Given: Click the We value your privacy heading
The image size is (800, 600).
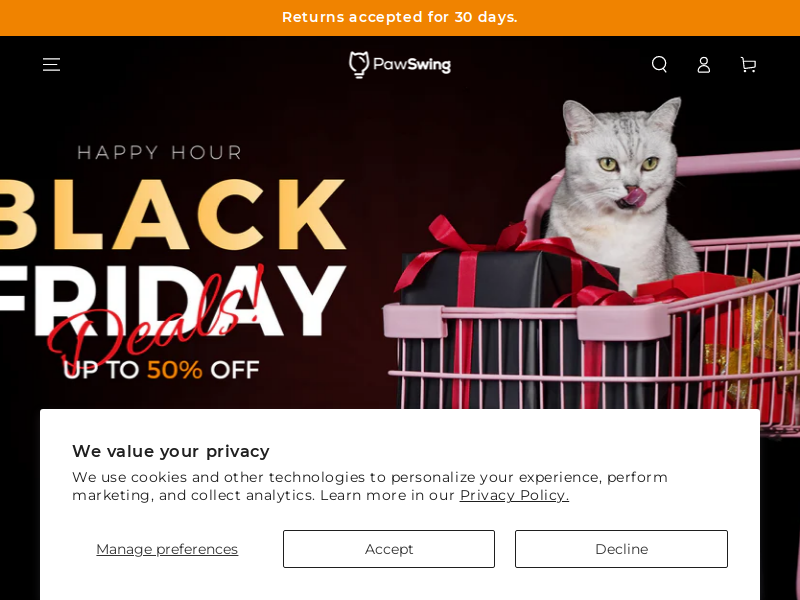Looking at the screenshot, I should click(171, 451).
